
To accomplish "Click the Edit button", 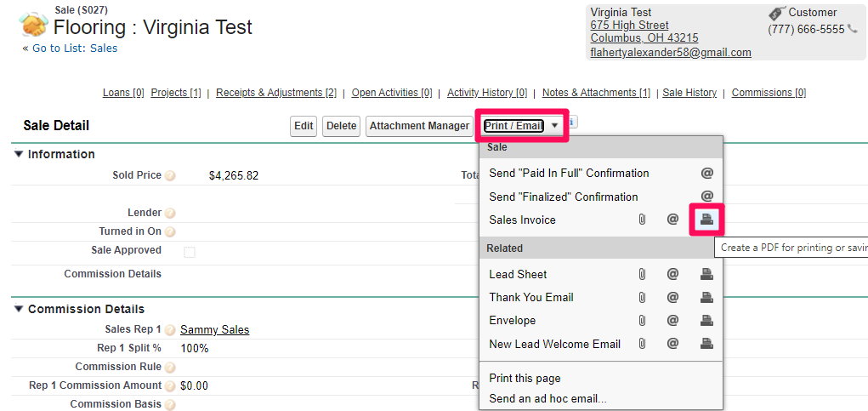I will (x=304, y=126).
